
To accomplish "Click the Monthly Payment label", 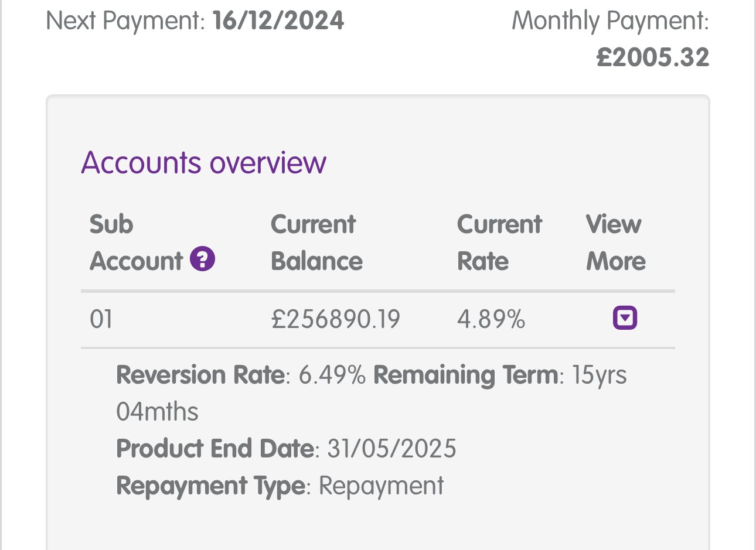I will [x=610, y=21].
